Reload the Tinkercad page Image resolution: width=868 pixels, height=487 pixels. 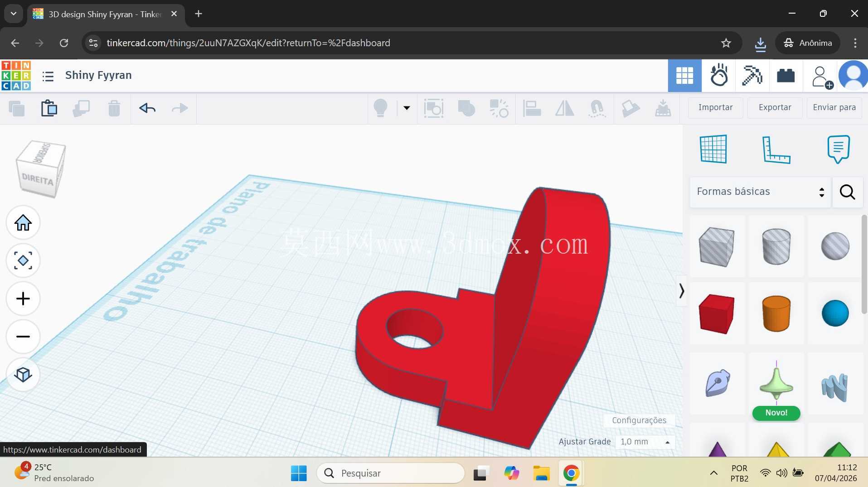(x=64, y=43)
